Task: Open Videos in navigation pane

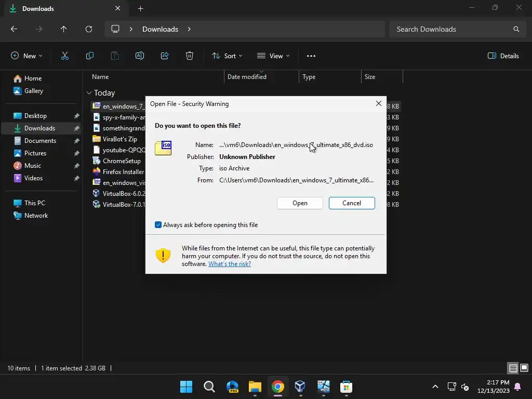Action: tap(33, 178)
